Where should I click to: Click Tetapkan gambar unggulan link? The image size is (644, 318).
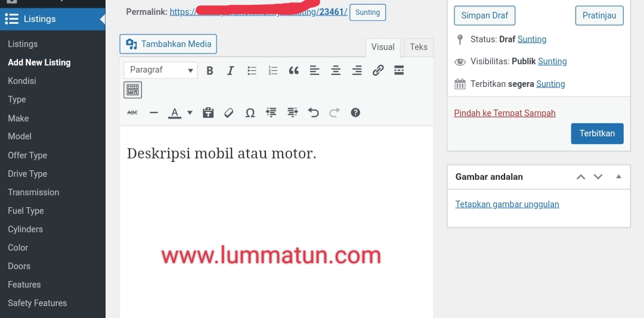coord(507,204)
